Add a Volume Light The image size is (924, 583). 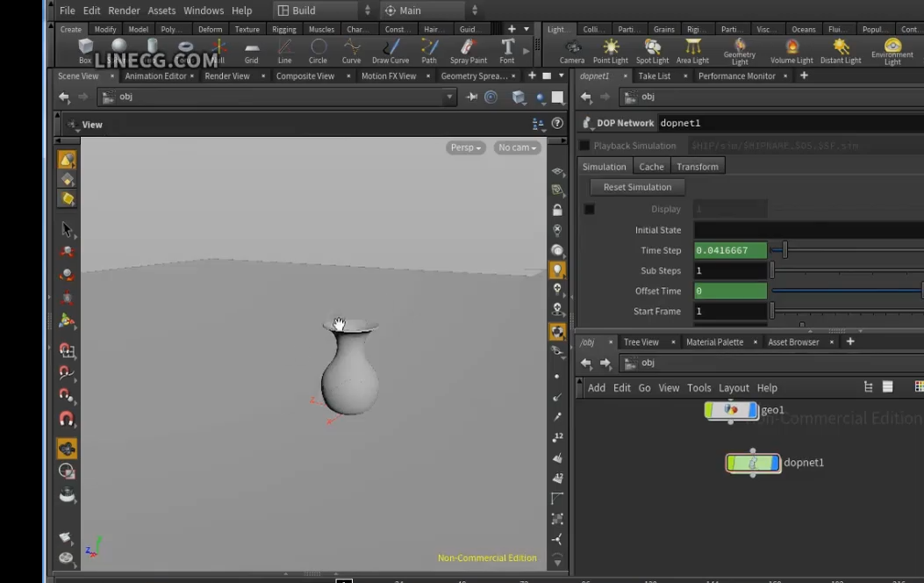(x=792, y=51)
